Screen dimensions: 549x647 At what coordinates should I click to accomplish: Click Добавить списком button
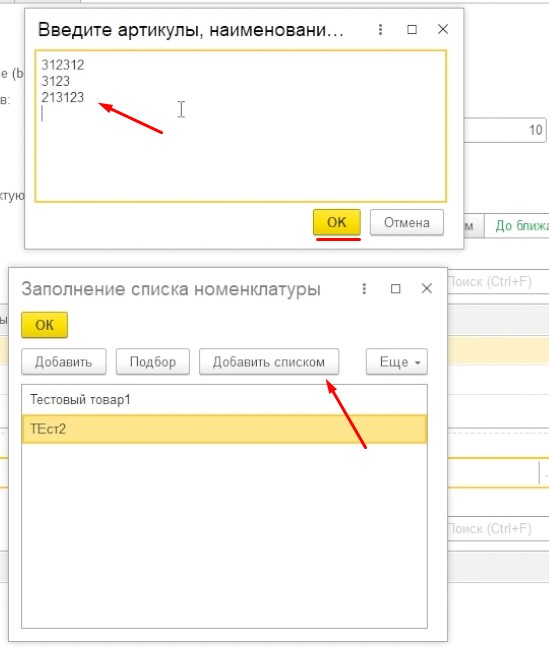coord(269,362)
